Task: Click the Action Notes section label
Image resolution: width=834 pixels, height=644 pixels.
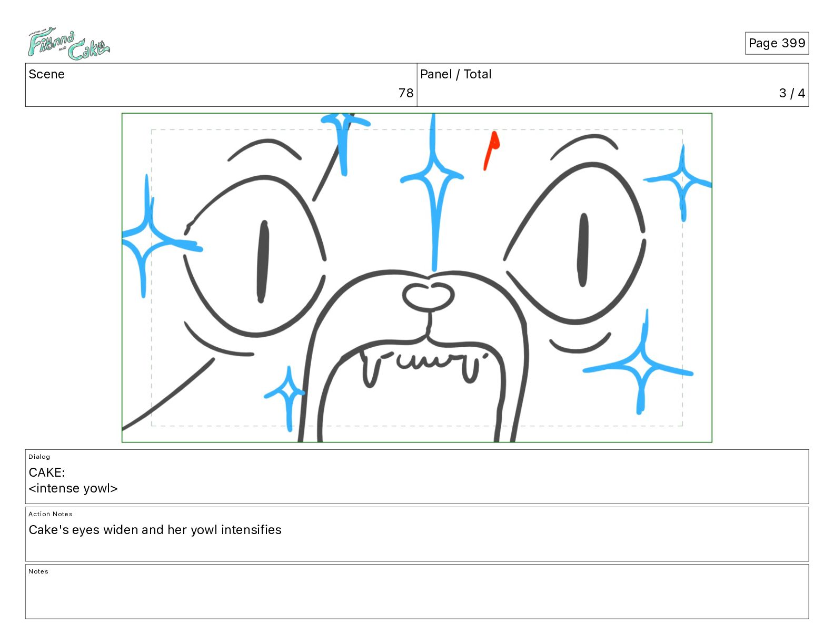Action: coord(51,514)
